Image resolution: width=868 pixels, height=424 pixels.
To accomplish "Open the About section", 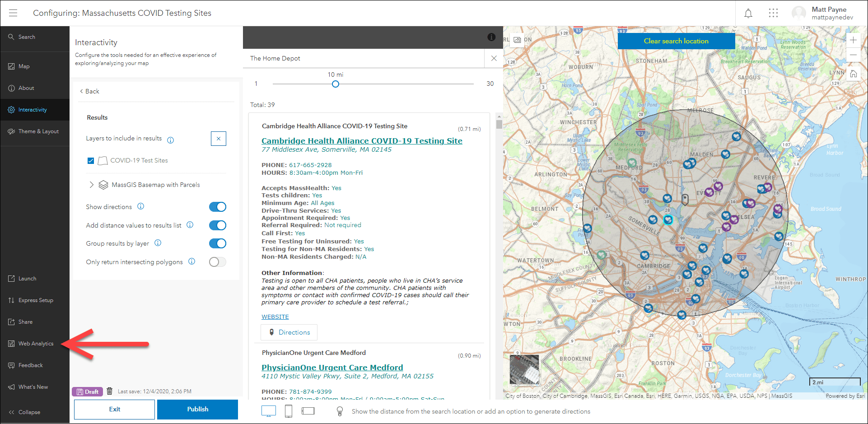I will tap(35, 88).
